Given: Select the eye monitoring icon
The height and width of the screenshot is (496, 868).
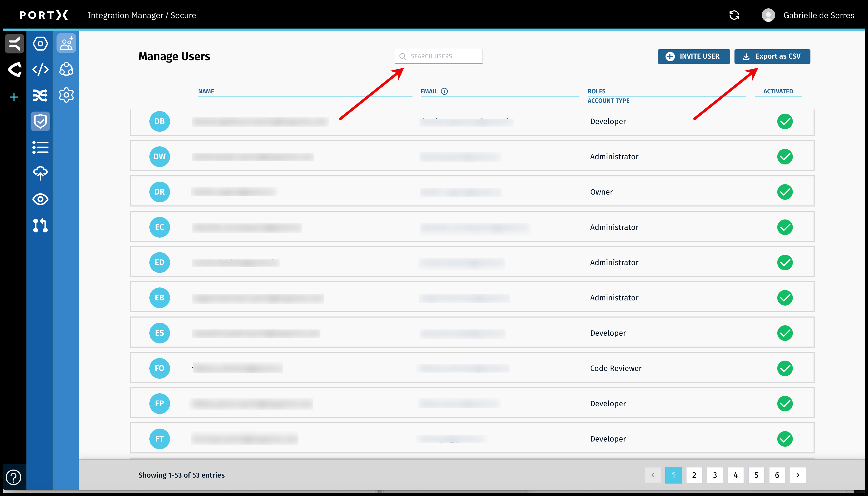Looking at the screenshot, I should coord(40,199).
